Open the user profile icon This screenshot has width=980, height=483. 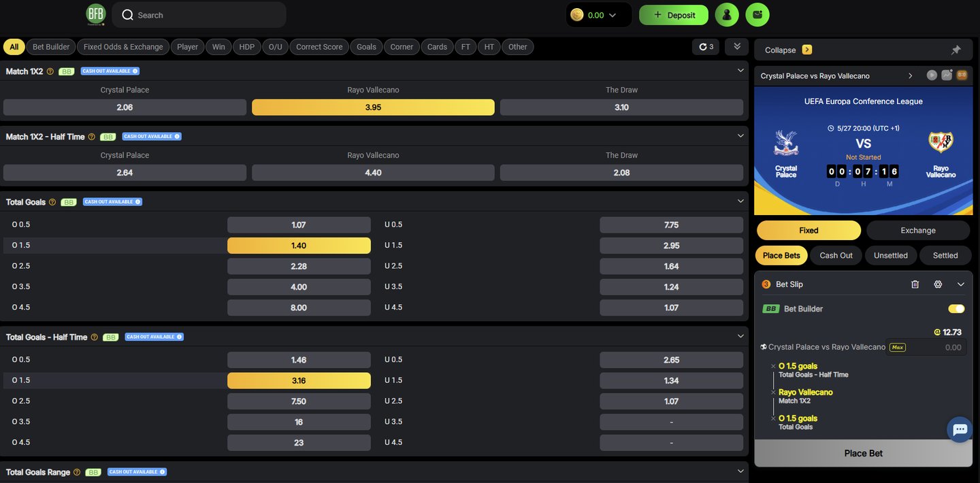727,15
